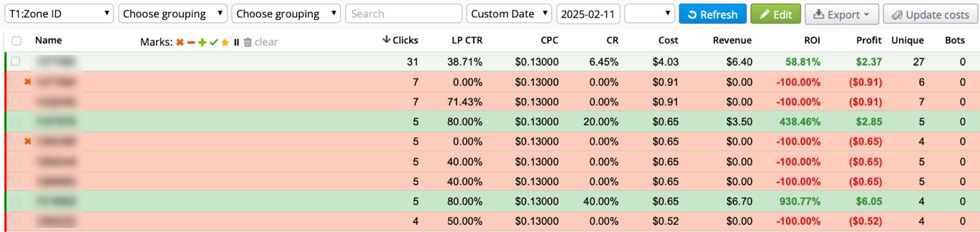Click the sort arrow beside Clicks header
The width and height of the screenshot is (980, 232).
(386, 40)
